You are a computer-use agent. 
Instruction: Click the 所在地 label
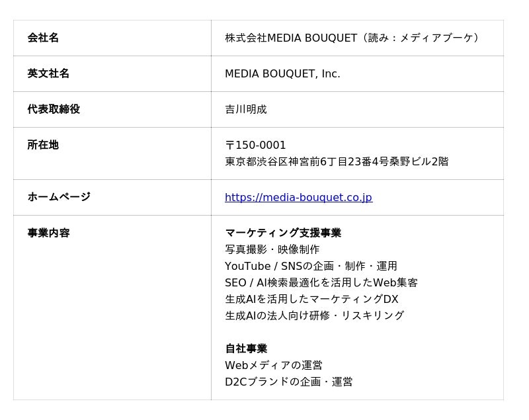click(x=43, y=145)
